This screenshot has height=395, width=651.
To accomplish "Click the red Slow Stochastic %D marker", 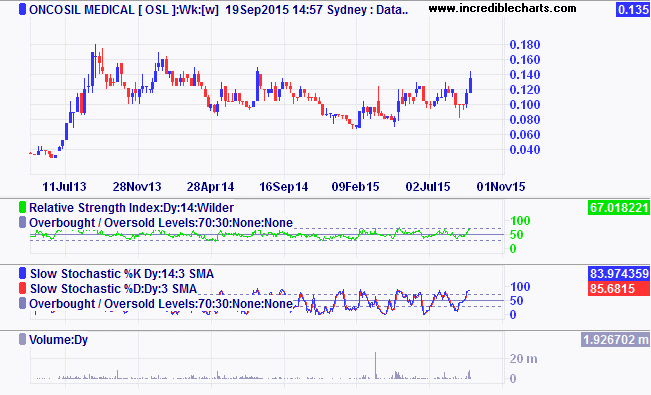I will 22,288.
